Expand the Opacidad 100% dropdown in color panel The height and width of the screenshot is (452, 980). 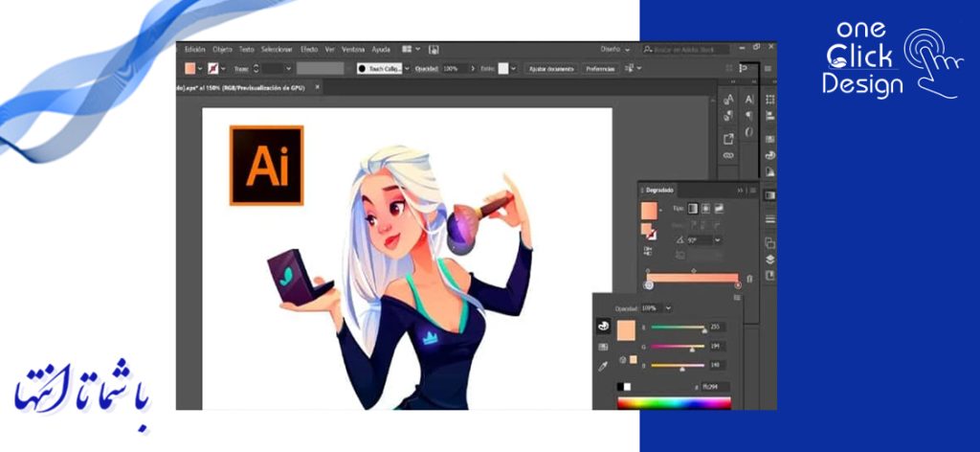(x=668, y=308)
